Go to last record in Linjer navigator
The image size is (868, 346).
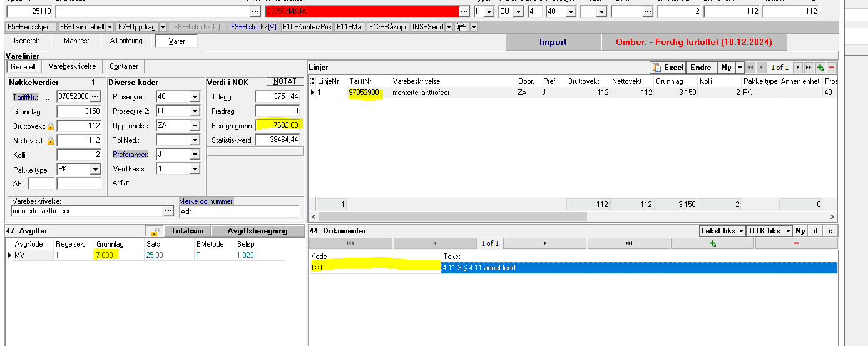(809, 68)
